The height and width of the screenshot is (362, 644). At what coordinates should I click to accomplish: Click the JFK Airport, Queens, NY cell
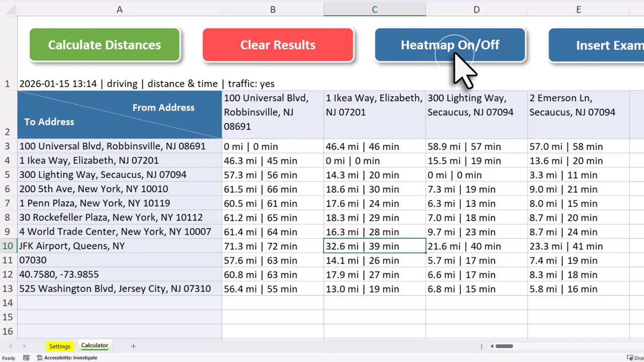coord(120,246)
